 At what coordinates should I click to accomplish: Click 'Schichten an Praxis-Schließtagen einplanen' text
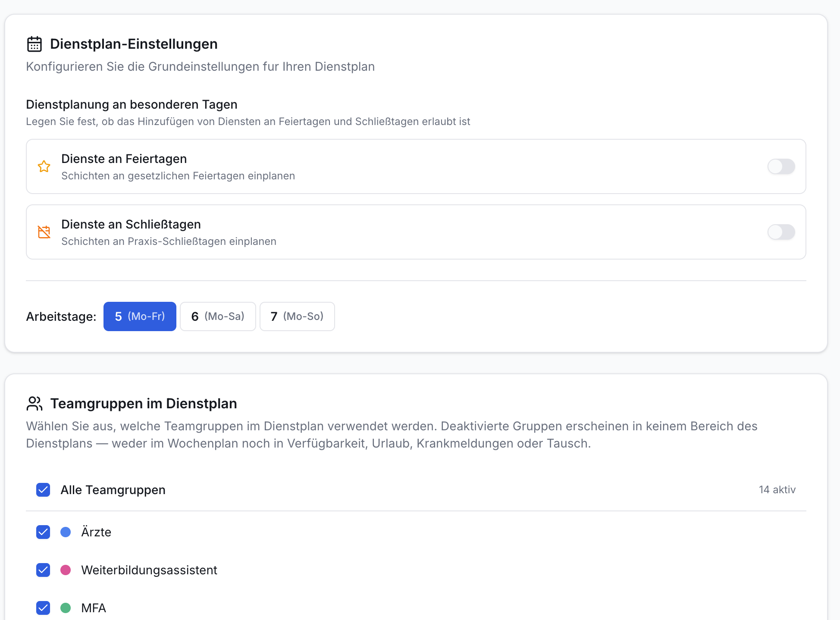(x=169, y=241)
